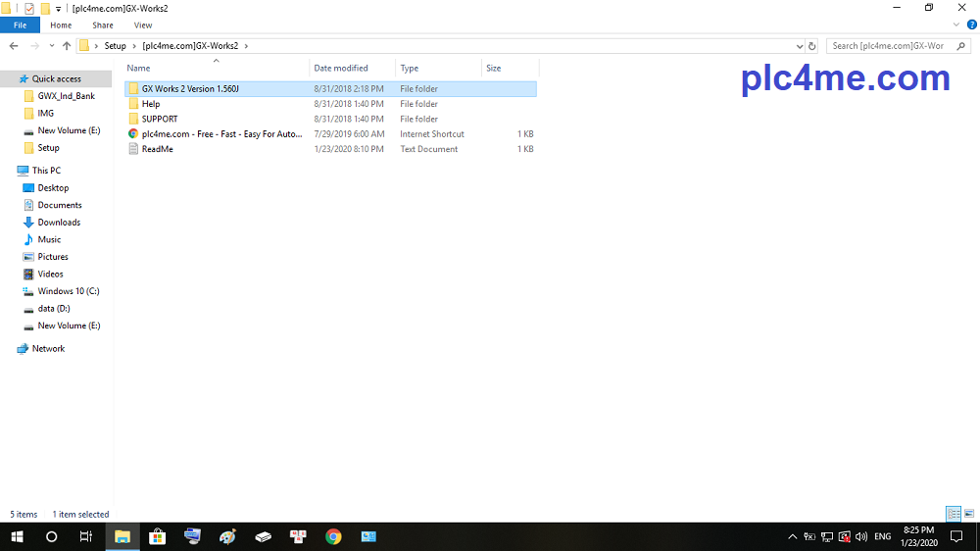Viewport: 980px width, 551px height.
Task: Go back with the Back arrow
Action: [x=14, y=46]
